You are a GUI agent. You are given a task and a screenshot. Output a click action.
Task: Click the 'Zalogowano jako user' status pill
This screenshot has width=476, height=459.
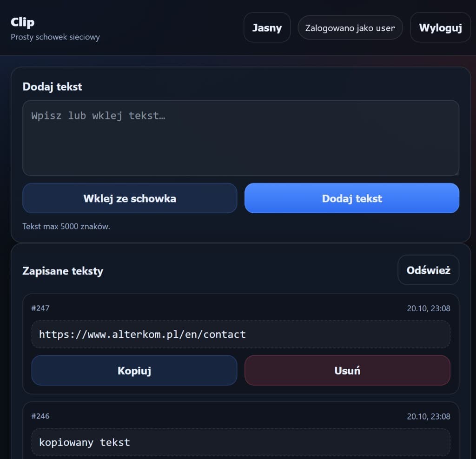(x=350, y=28)
